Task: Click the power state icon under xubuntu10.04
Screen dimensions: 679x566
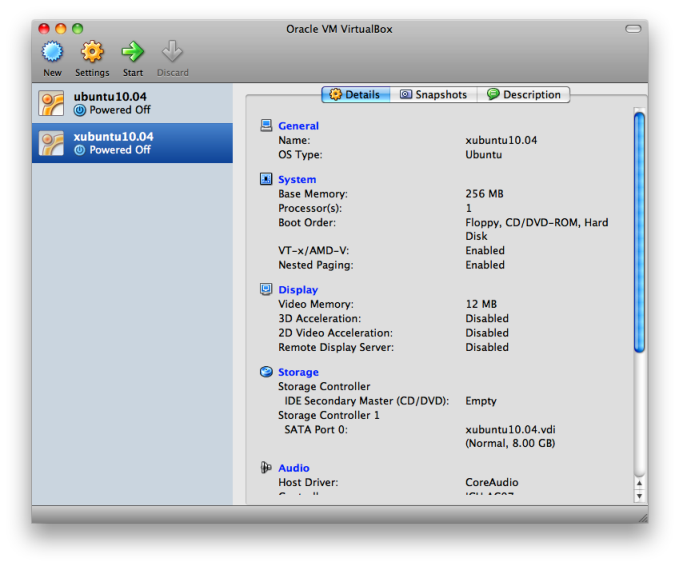Action: (x=80, y=150)
